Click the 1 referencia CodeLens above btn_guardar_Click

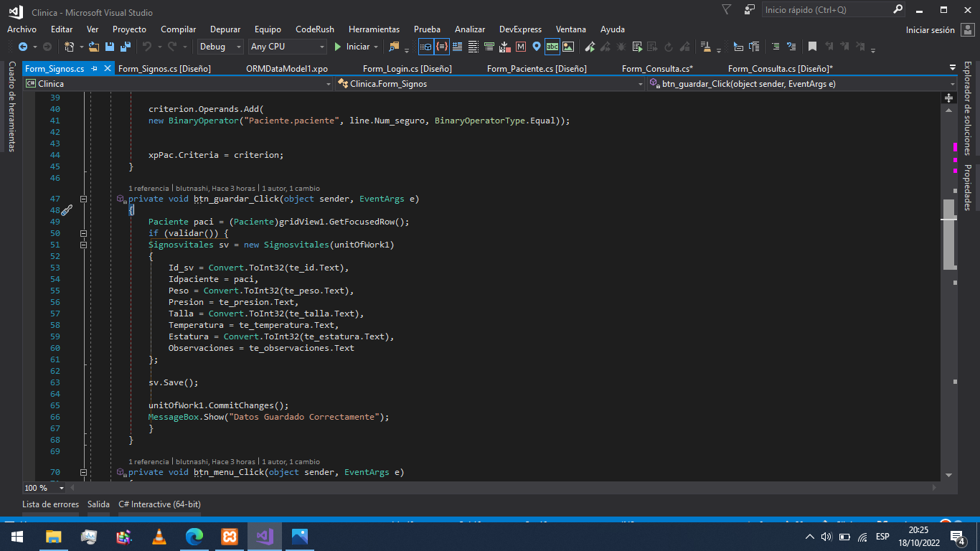(149, 188)
